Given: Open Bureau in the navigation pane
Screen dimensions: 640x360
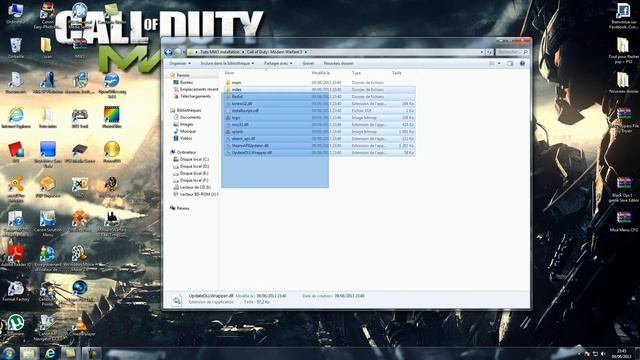Looking at the screenshot, I should 186,82.
